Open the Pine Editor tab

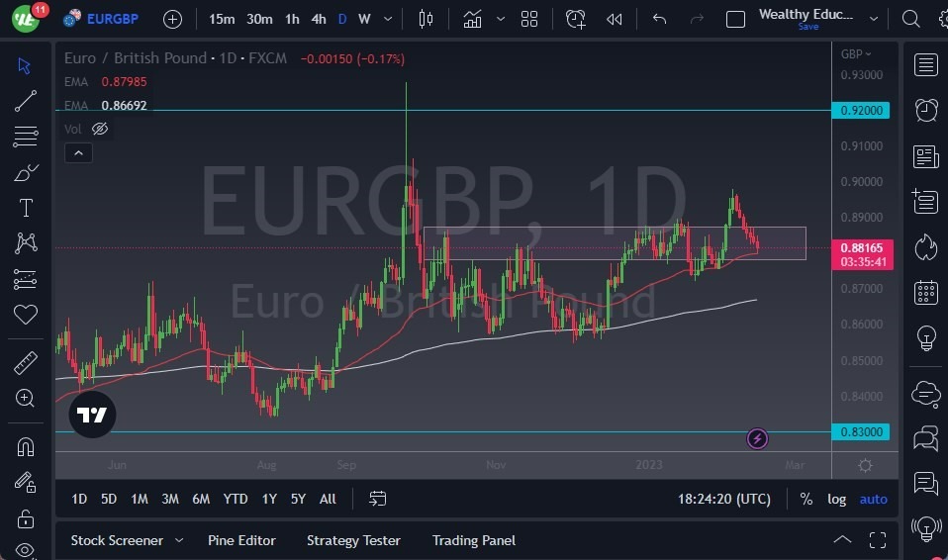click(241, 540)
